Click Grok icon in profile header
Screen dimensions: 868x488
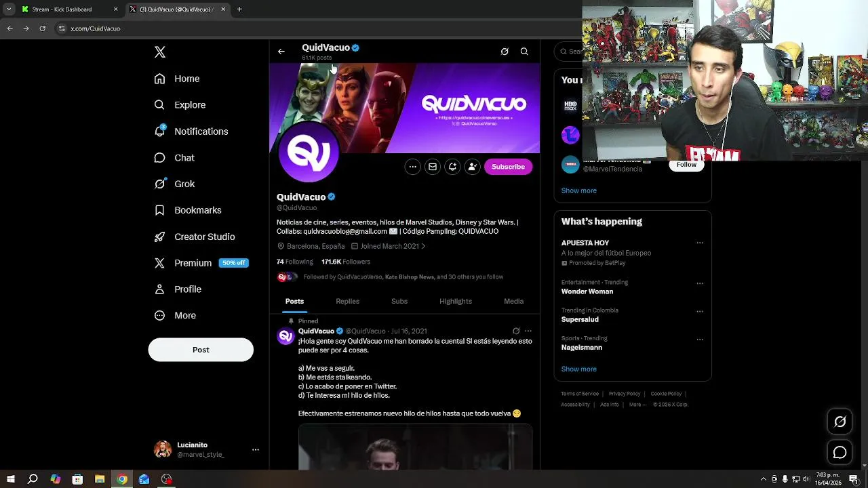point(505,52)
